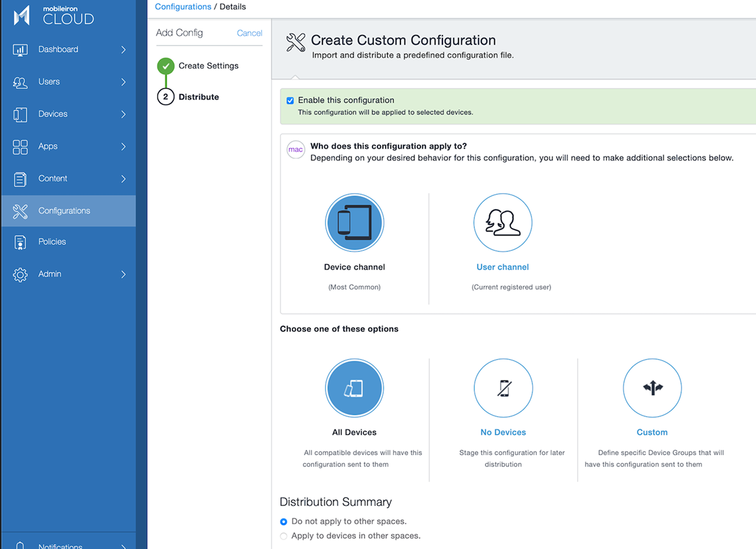Expand the Admin menu chevron

(x=123, y=274)
